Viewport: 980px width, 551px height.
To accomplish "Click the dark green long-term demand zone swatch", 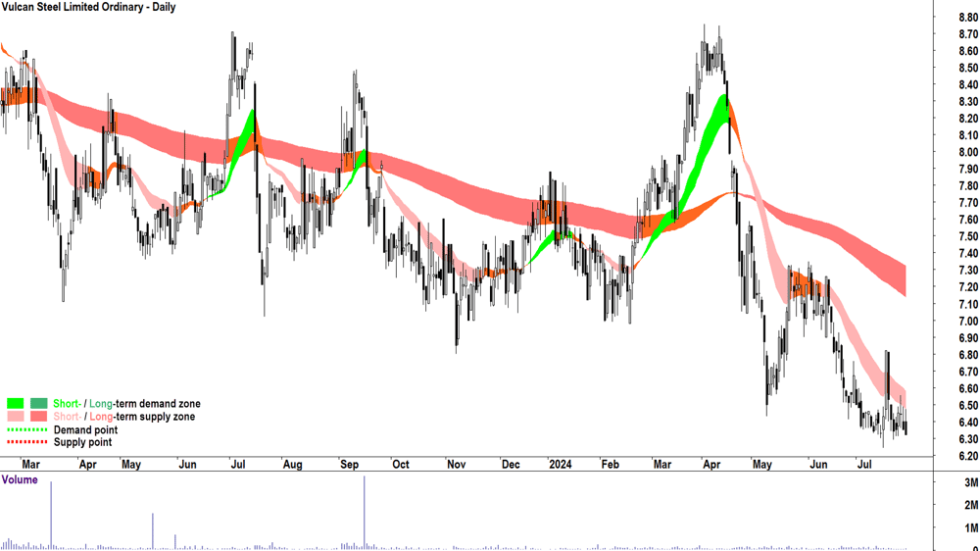I will click(x=39, y=403).
